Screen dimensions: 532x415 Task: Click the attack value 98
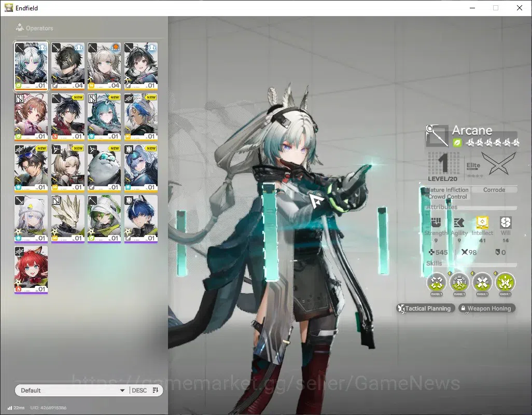(x=469, y=253)
